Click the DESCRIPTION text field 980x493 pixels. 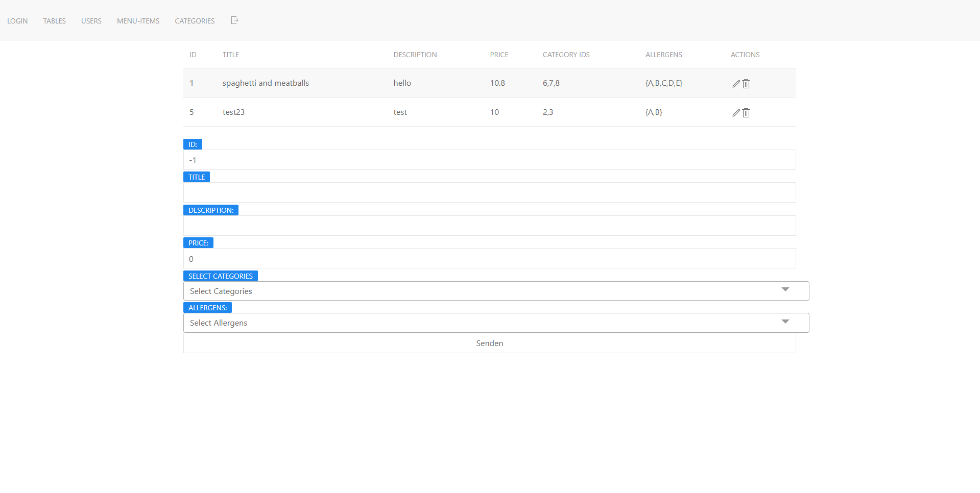pyautogui.click(x=489, y=225)
